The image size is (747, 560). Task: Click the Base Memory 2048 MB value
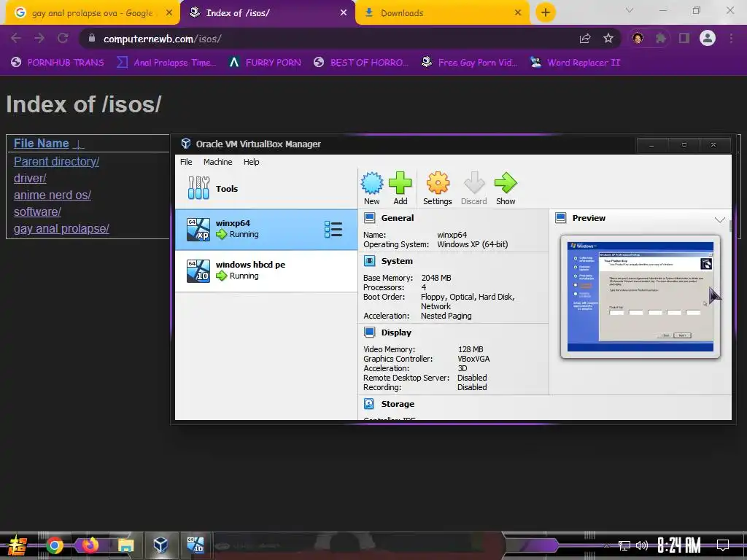click(436, 278)
